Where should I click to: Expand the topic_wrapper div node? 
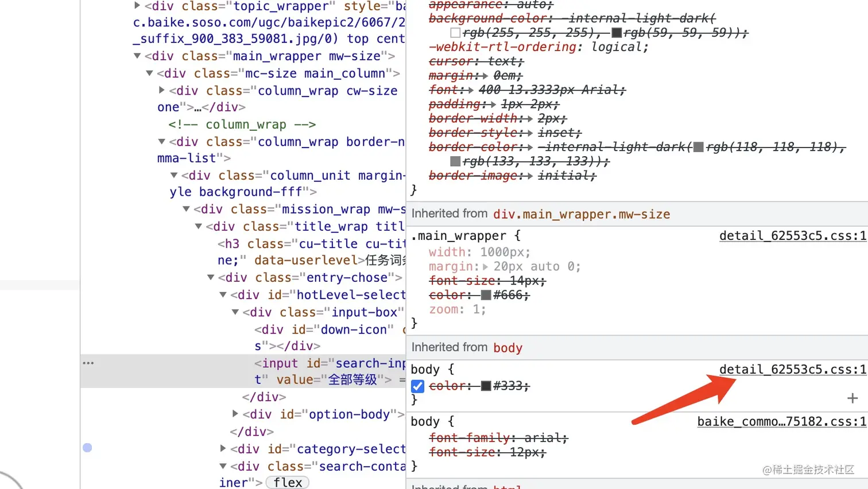(137, 6)
